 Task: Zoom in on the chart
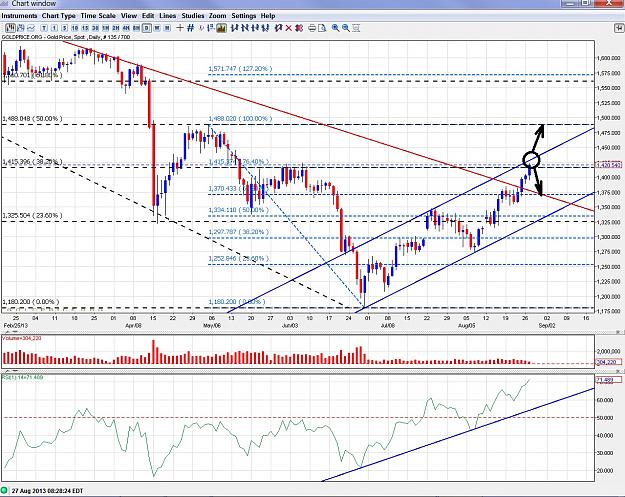[x=336, y=28]
